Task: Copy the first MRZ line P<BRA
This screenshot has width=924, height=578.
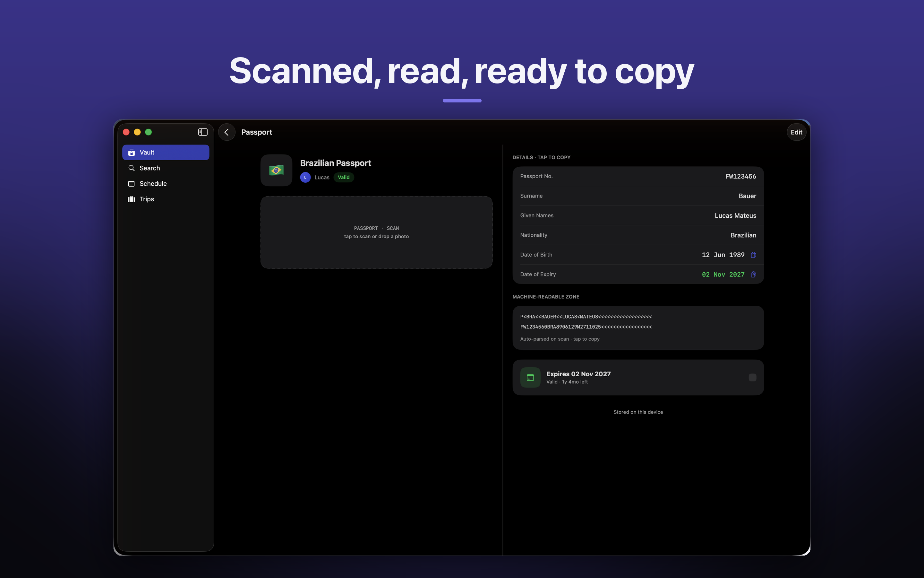Action: click(586, 317)
